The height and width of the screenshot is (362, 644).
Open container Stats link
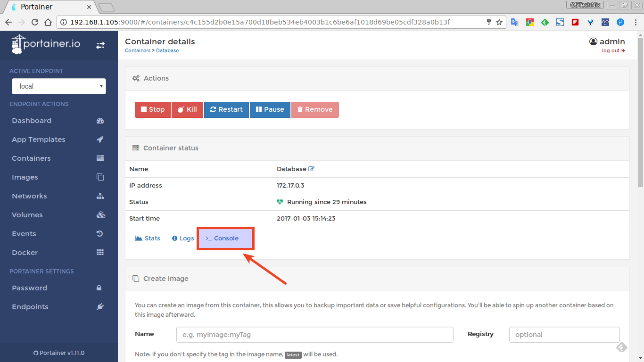(148, 239)
